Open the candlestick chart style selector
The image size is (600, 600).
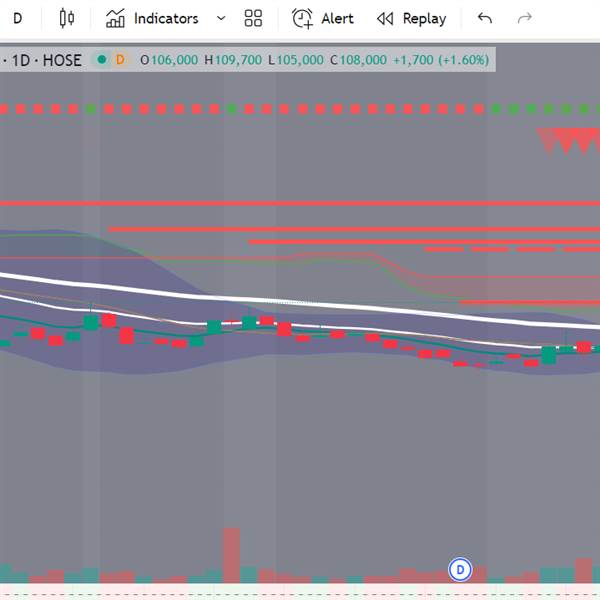point(67,18)
